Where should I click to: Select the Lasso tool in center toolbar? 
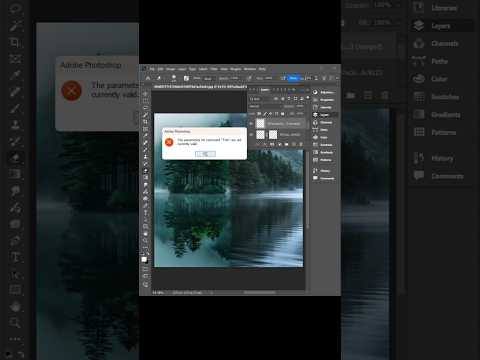[x=145, y=108]
